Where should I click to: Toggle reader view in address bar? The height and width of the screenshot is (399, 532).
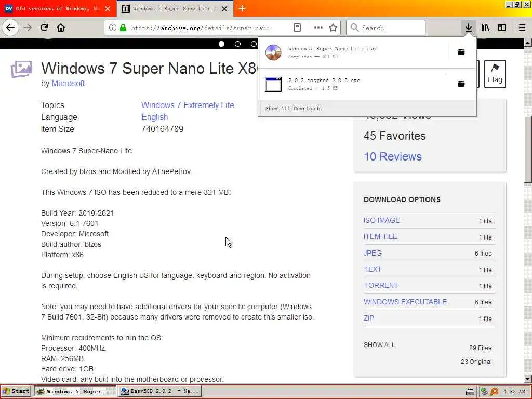pos(297,28)
